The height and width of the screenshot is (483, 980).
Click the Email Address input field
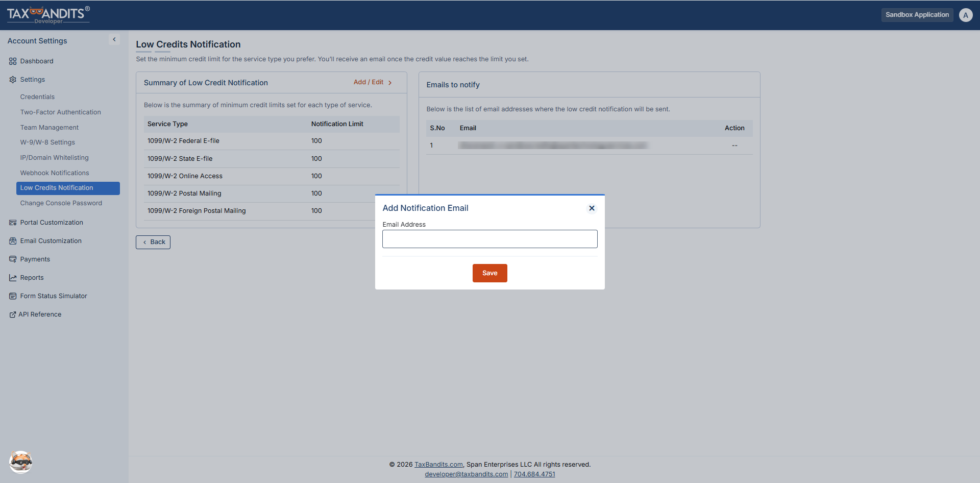coord(489,239)
